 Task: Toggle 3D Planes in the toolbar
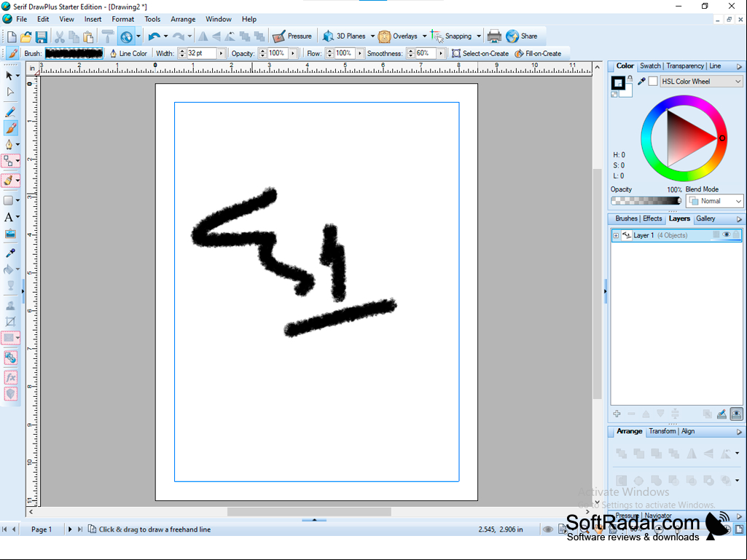(344, 36)
